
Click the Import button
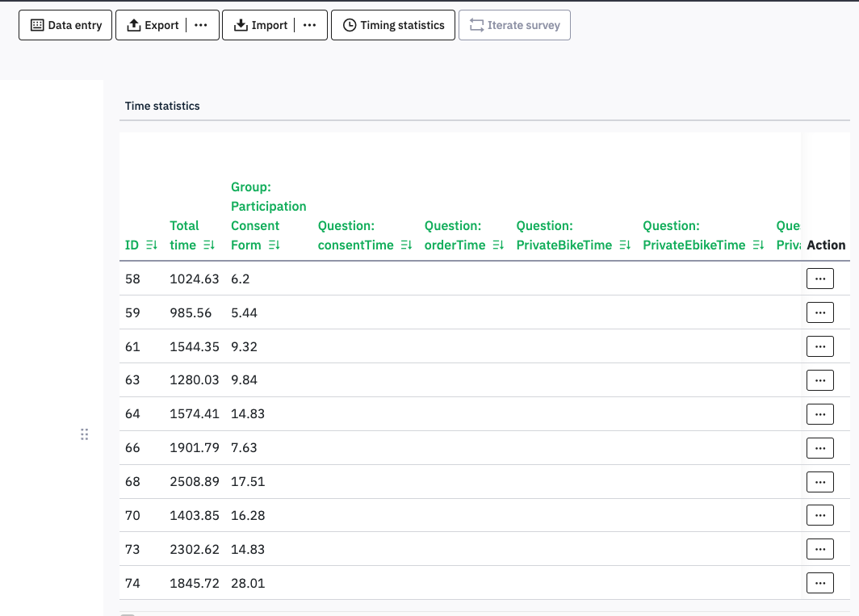point(259,25)
